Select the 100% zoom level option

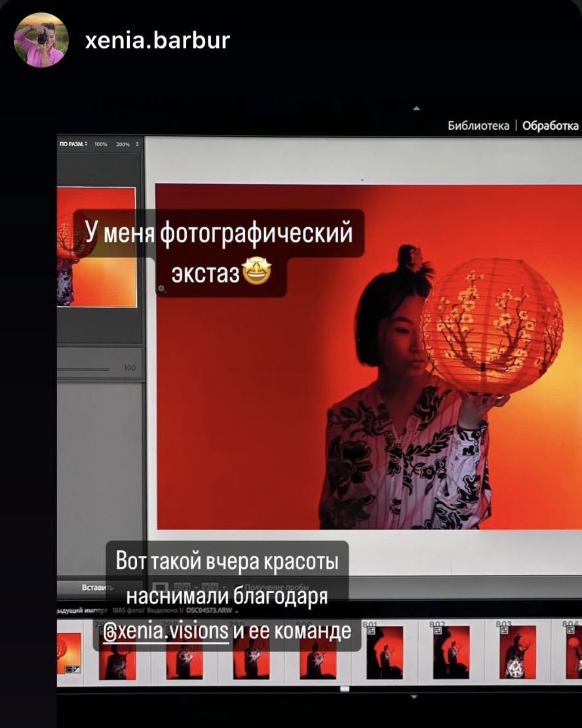click(x=100, y=144)
